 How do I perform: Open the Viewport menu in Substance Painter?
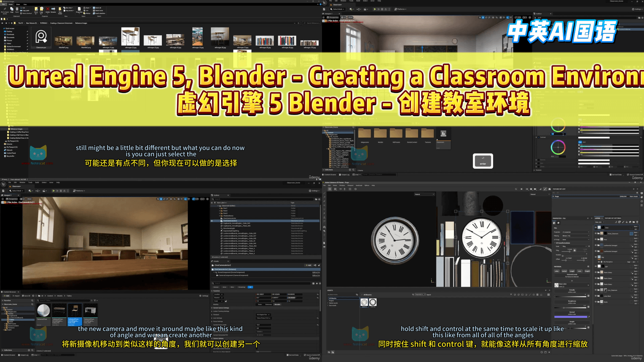350,185
